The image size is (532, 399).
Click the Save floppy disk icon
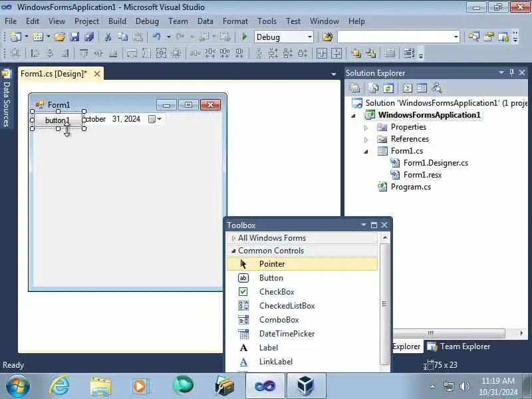(74, 37)
